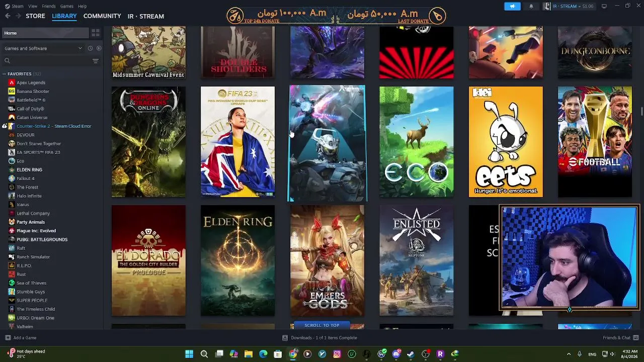Switch to the STORE tab
This screenshot has height=362, width=644.
click(x=36, y=16)
